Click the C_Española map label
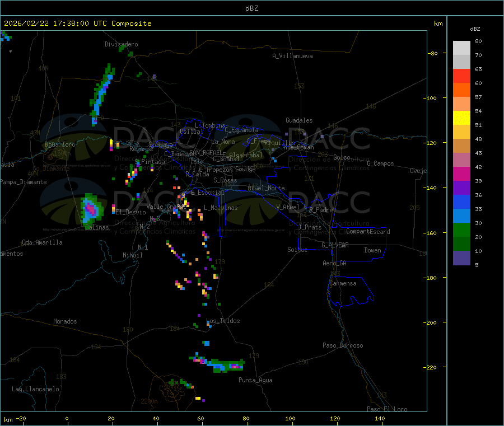The height and width of the screenshot is (426, 504). (242, 130)
